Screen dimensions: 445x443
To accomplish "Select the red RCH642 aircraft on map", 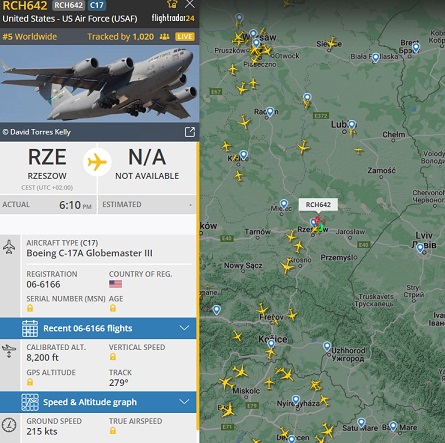I will pos(318,221).
